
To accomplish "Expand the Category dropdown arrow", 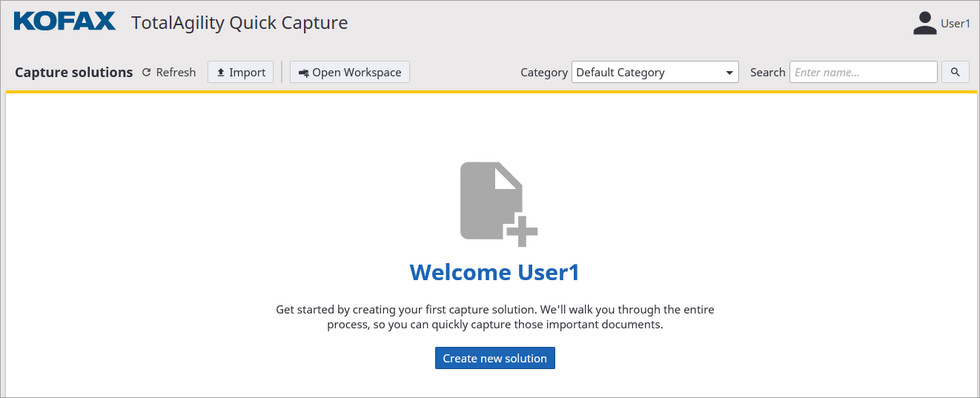I will point(729,73).
